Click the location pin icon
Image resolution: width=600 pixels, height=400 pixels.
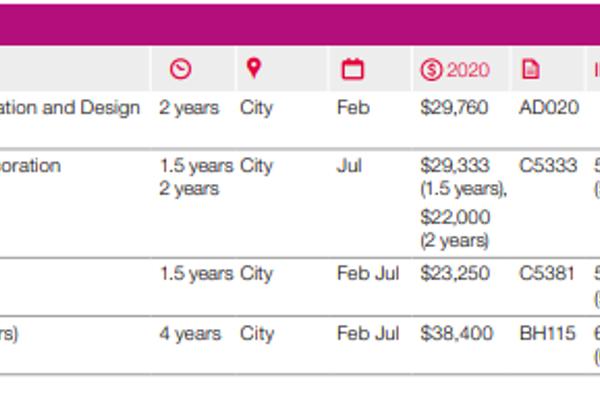(x=253, y=69)
